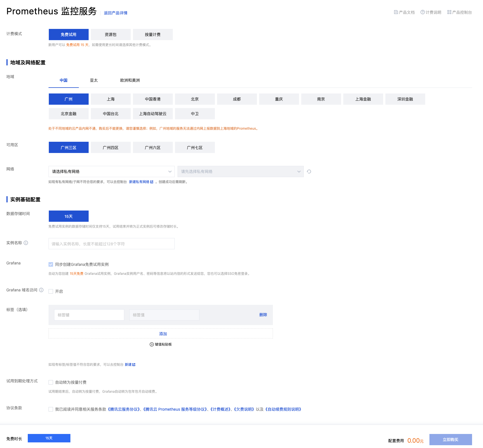Focus the 标签值 input field
This screenshot has height=448, width=483.
[164, 315]
